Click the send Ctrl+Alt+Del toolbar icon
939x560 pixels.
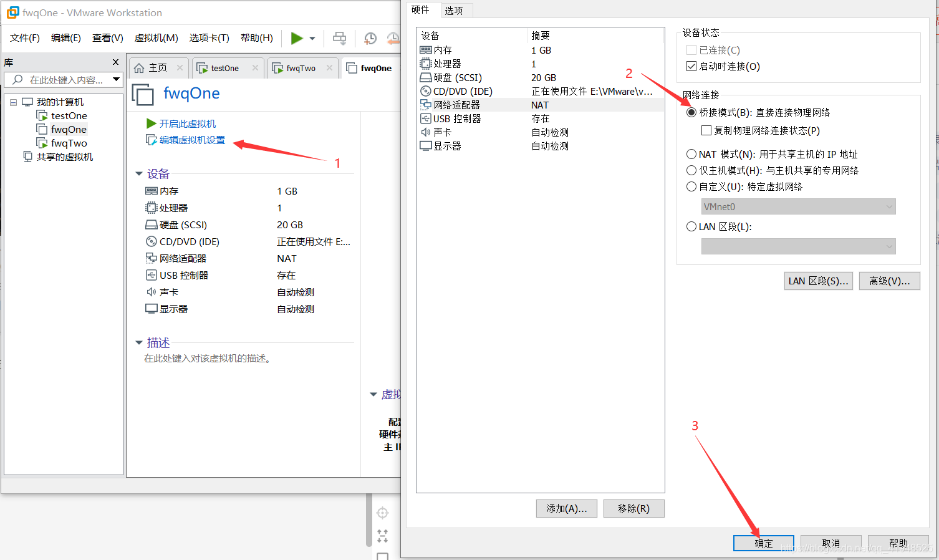339,38
